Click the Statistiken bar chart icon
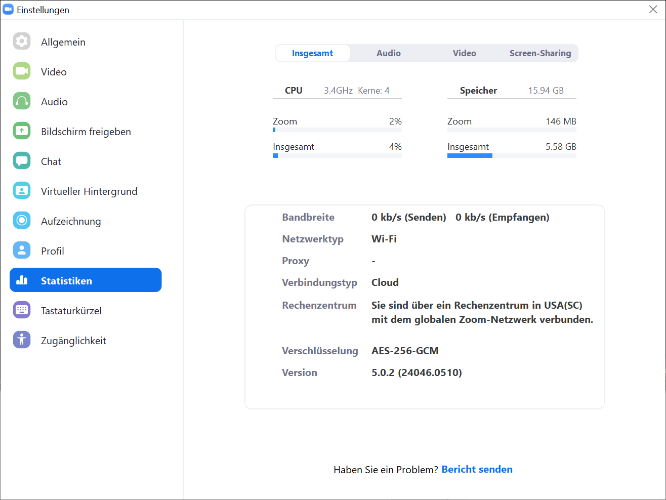 tap(22, 281)
